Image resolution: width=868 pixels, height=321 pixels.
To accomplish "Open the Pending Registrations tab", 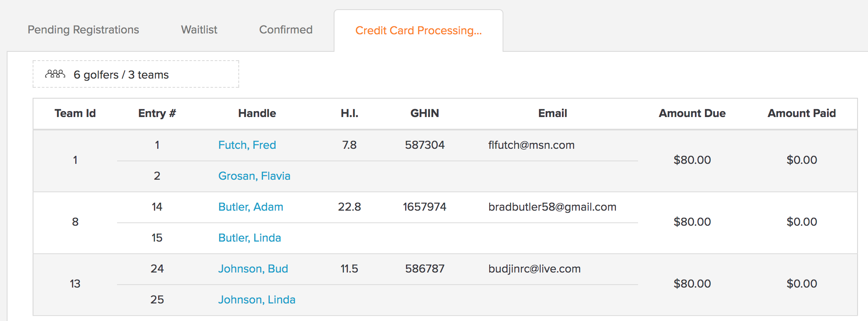I will tap(83, 30).
